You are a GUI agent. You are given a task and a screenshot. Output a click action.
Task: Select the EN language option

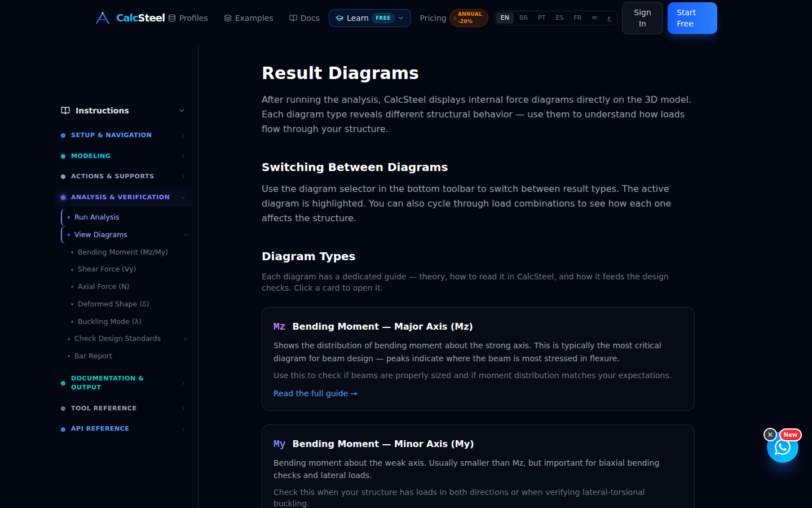coord(505,18)
